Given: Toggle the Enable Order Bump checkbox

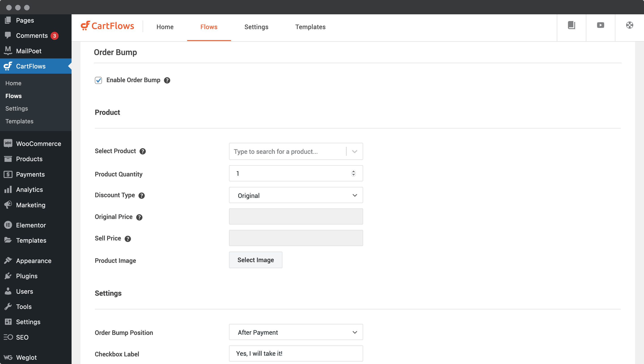Looking at the screenshot, I should tap(99, 80).
